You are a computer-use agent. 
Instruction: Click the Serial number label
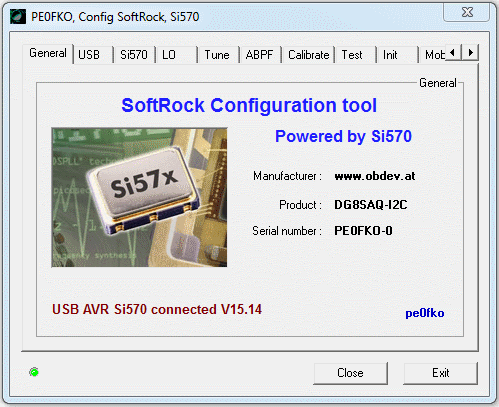click(287, 231)
